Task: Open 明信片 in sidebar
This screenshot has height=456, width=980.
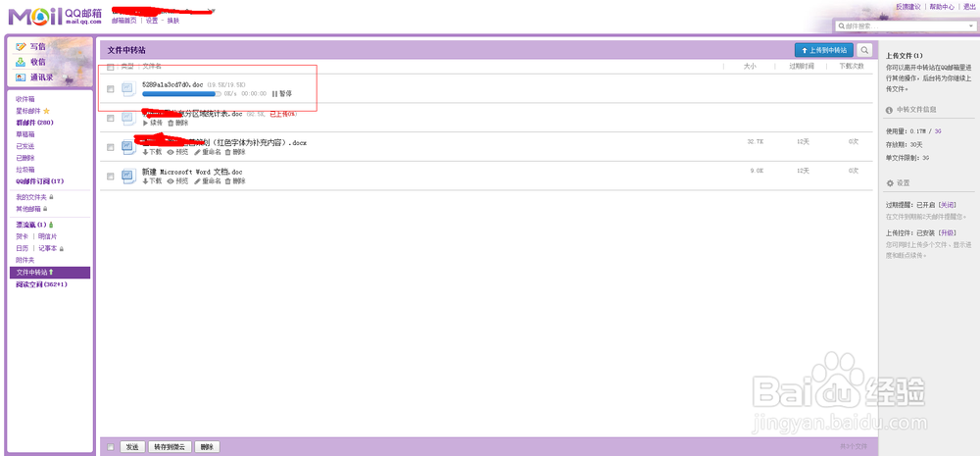Action: 47,236
